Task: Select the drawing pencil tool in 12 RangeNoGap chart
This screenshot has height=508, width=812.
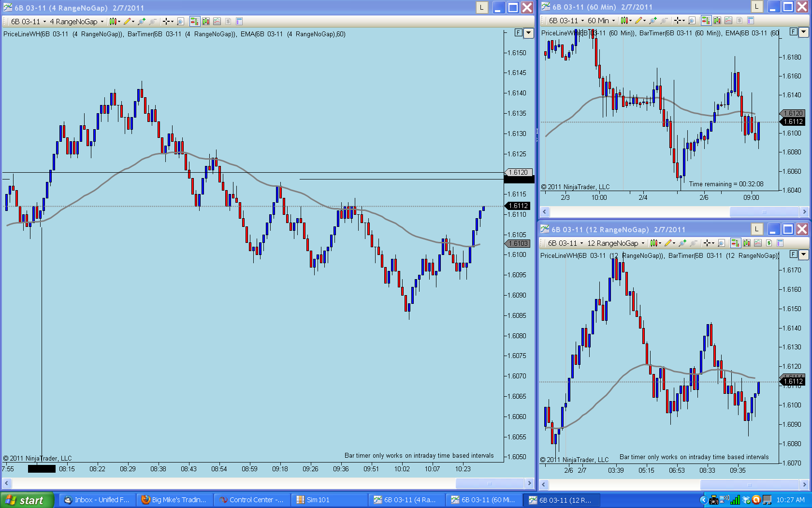Action: click(669, 243)
